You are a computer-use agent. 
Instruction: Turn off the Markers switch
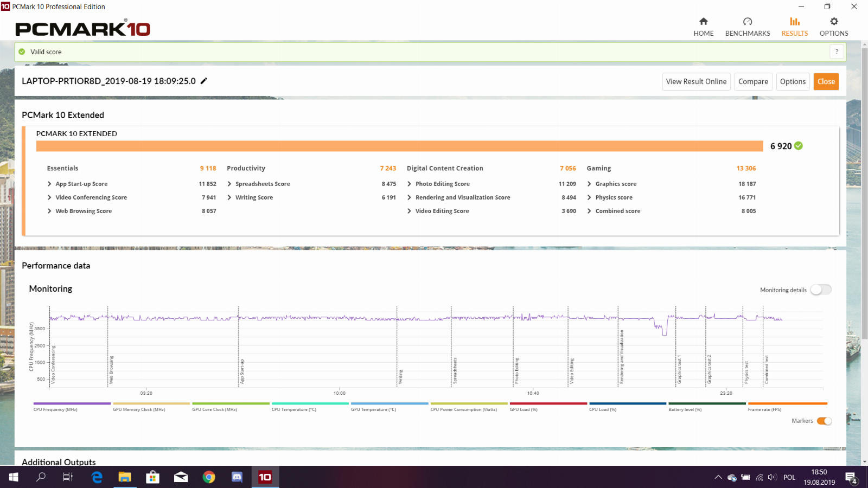tap(824, 421)
